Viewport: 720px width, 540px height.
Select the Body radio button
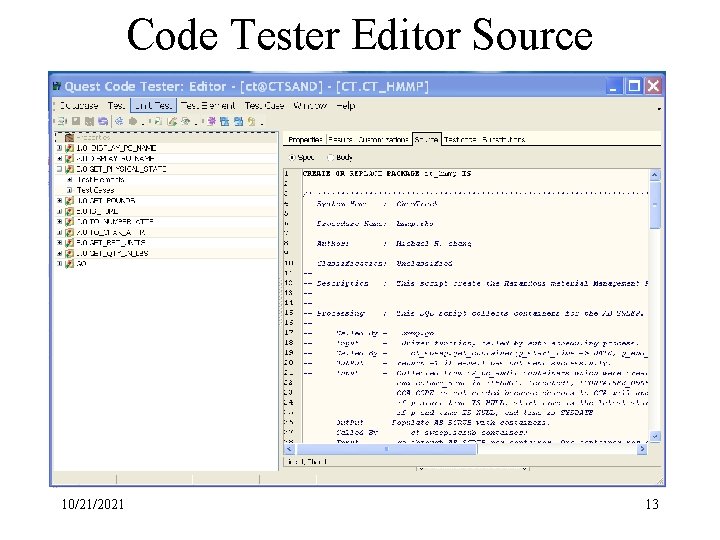point(331,158)
